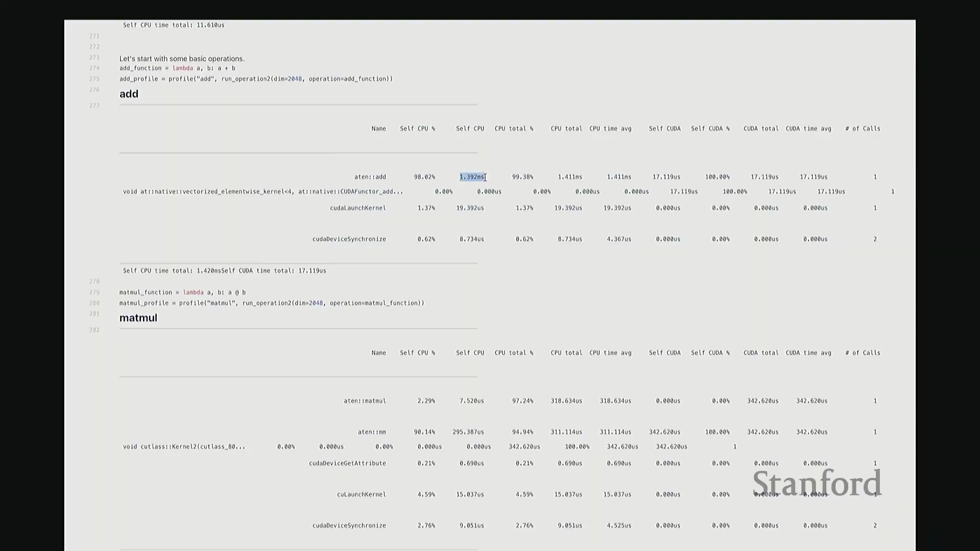
Task: Click the aten::matmul row name
Action: 364,401
